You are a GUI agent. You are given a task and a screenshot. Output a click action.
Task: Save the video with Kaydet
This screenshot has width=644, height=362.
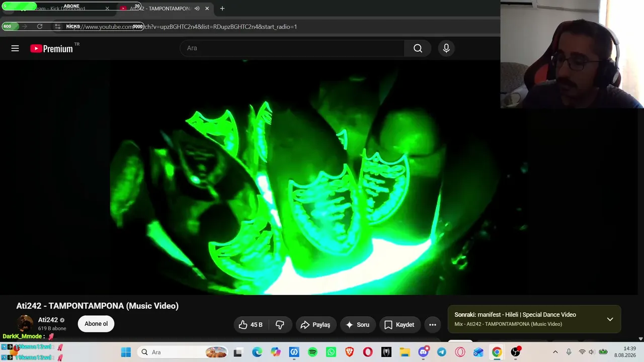click(400, 325)
